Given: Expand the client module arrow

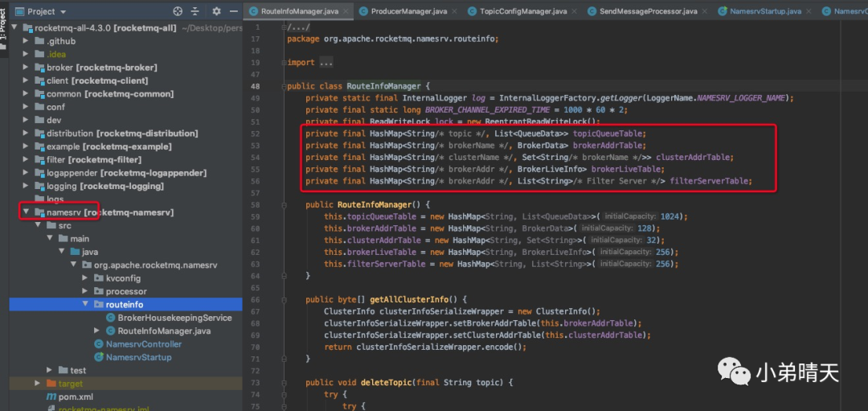Looking at the screenshot, I should 26,81.
